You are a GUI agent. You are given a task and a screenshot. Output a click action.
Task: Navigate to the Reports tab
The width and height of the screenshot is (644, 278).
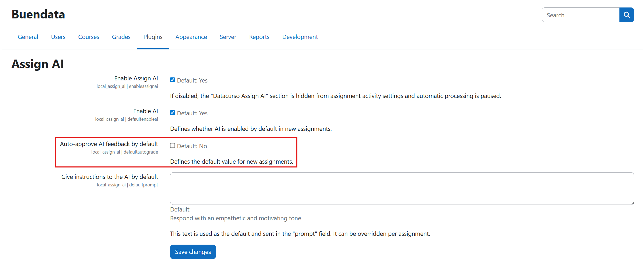pos(259,37)
